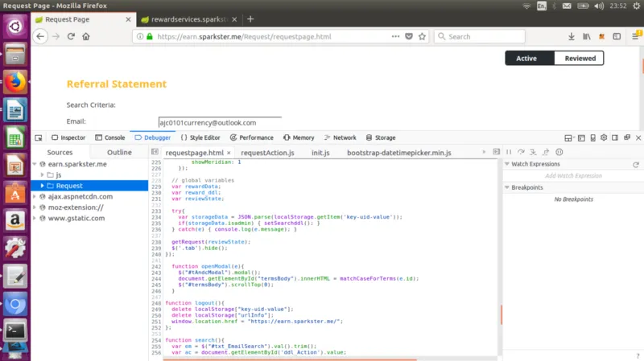
Task: Open the Storage tab
Action: click(381, 137)
